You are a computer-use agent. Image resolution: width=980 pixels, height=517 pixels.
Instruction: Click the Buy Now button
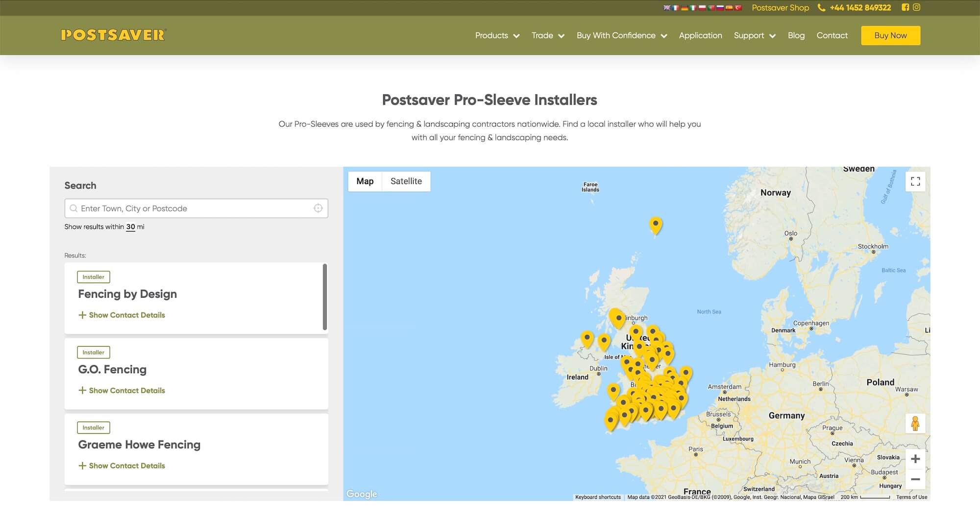[890, 35]
